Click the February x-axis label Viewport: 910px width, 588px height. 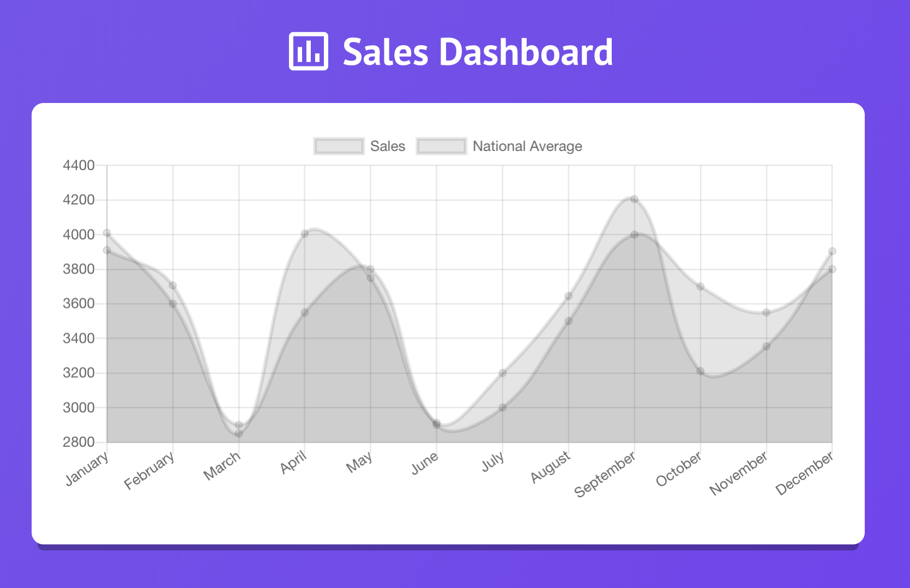149,471
